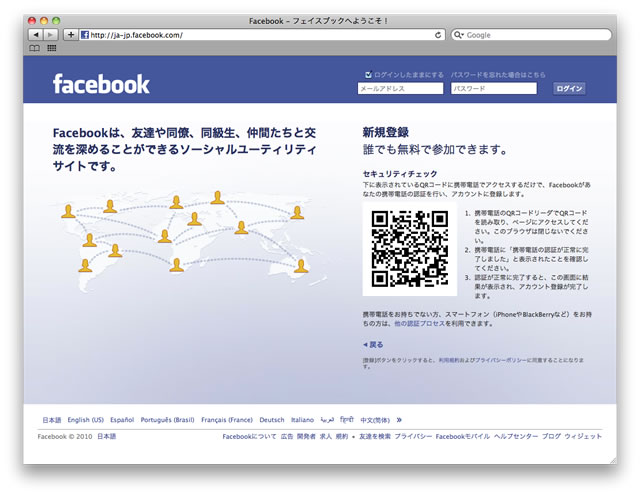Go back with Safari back arrow
The width and height of the screenshot is (640, 496).
36,35
